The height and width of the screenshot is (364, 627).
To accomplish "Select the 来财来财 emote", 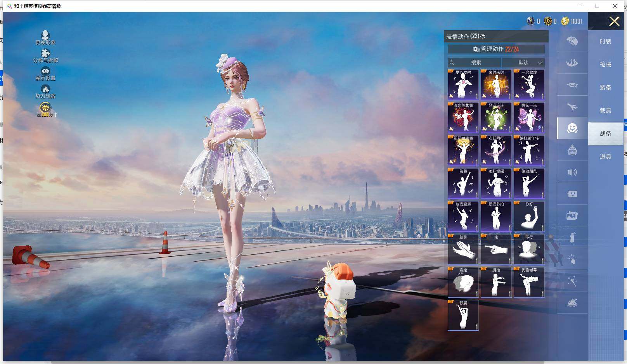I will click(x=496, y=85).
